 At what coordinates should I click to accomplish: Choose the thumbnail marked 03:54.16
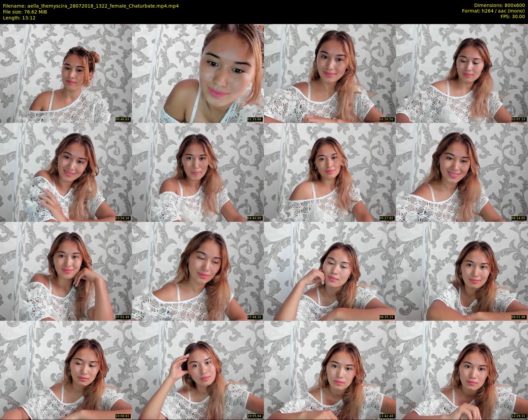(x=66, y=172)
